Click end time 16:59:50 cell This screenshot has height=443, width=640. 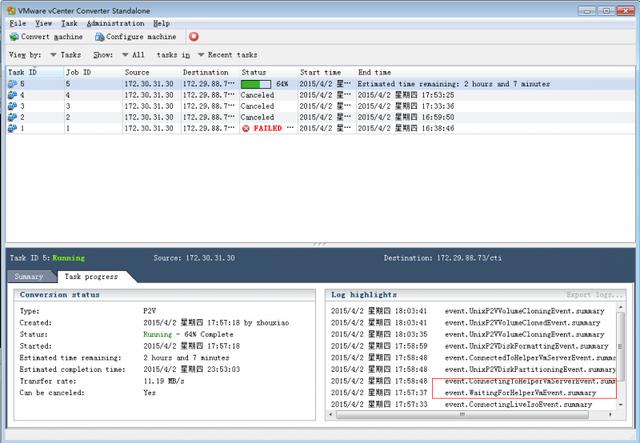(406, 117)
